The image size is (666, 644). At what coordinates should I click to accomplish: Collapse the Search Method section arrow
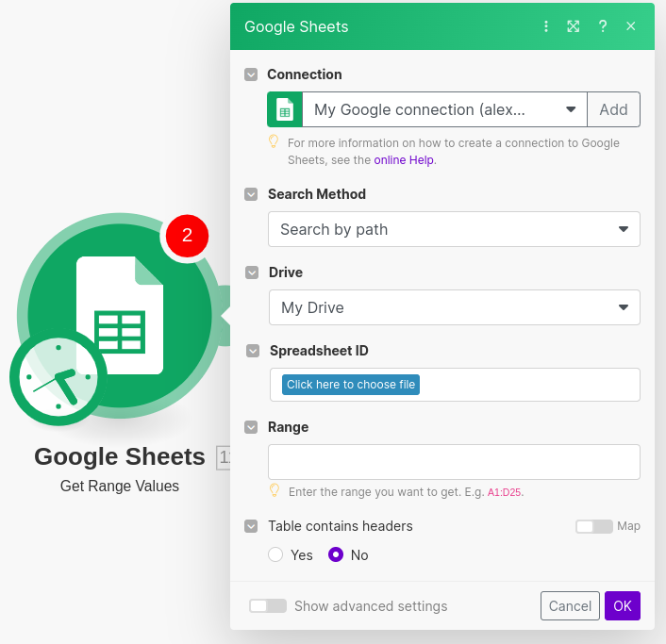coord(251,194)
